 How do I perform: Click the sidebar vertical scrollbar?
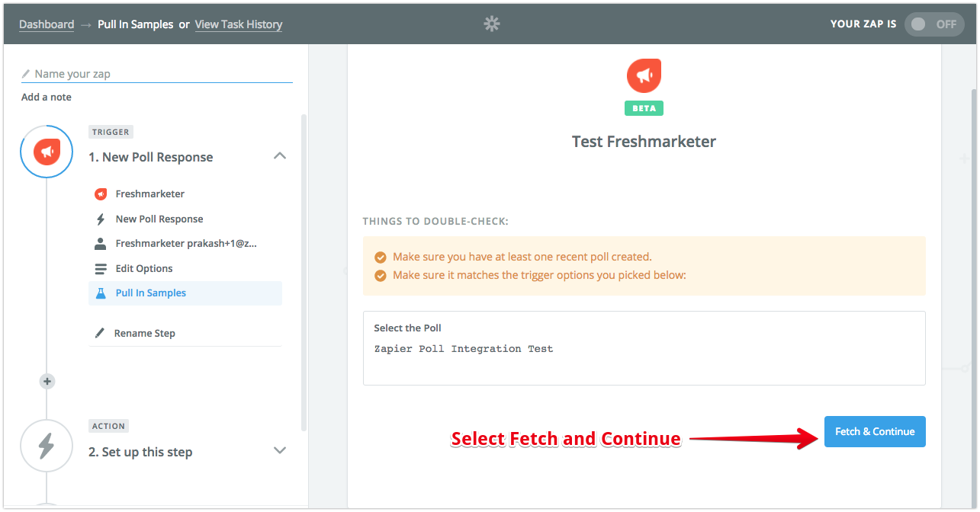coord(304,273)
